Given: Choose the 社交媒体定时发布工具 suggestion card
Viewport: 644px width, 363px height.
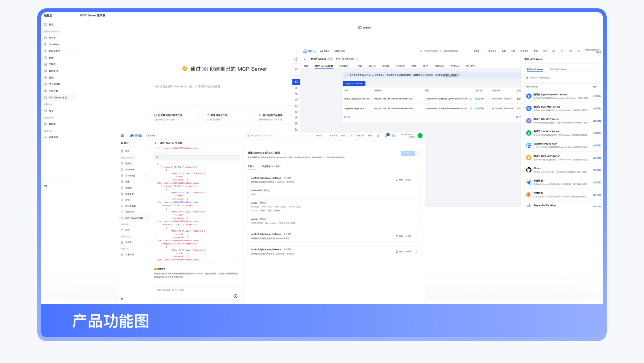Looking at the screenshot, I should coord(174,117).
